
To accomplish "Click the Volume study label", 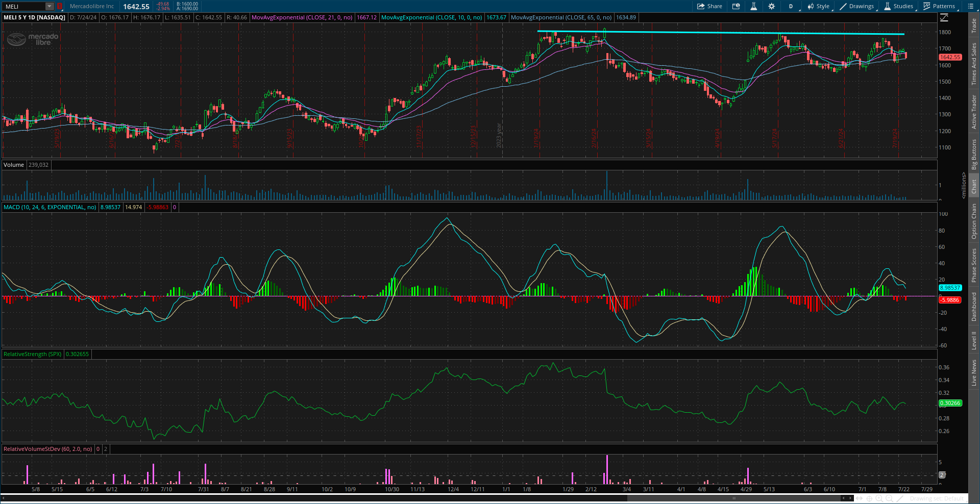I will click(x=14, y=165).
